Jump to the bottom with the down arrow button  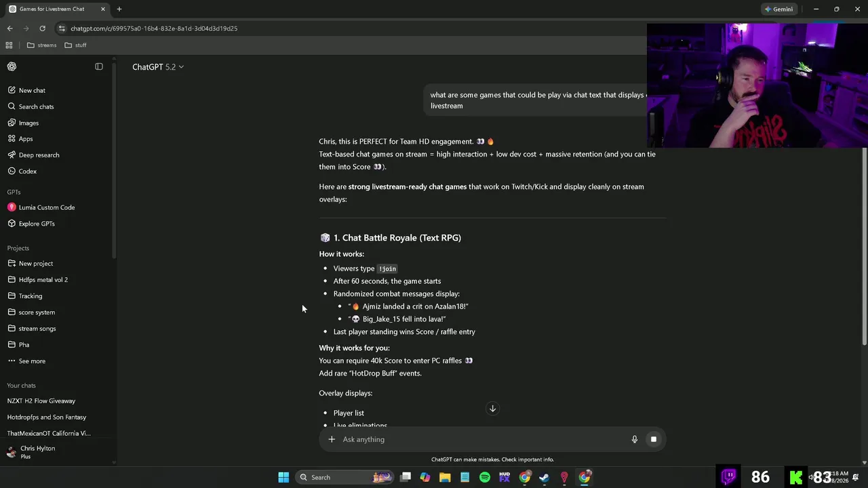pyautogui.click(x=493, y=409)
